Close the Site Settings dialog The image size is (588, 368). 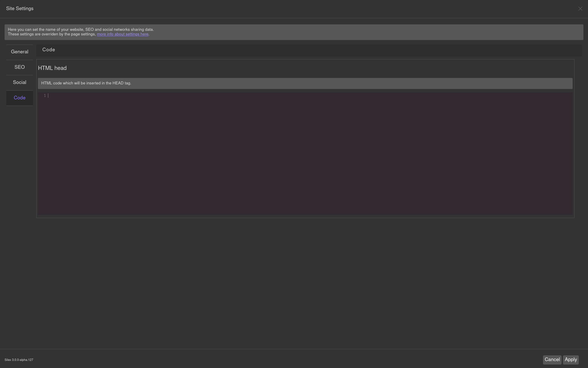pyautogui.click(x=580, y=9)
